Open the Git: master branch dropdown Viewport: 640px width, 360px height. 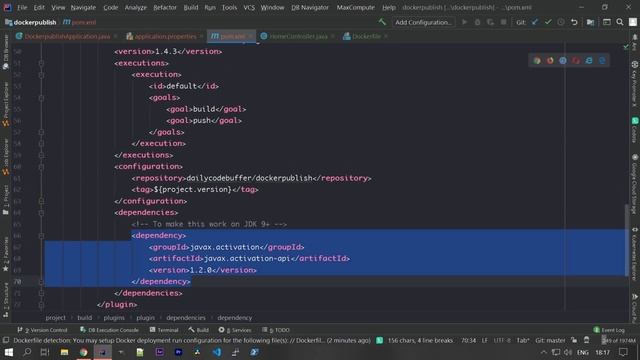coord(550,340)
